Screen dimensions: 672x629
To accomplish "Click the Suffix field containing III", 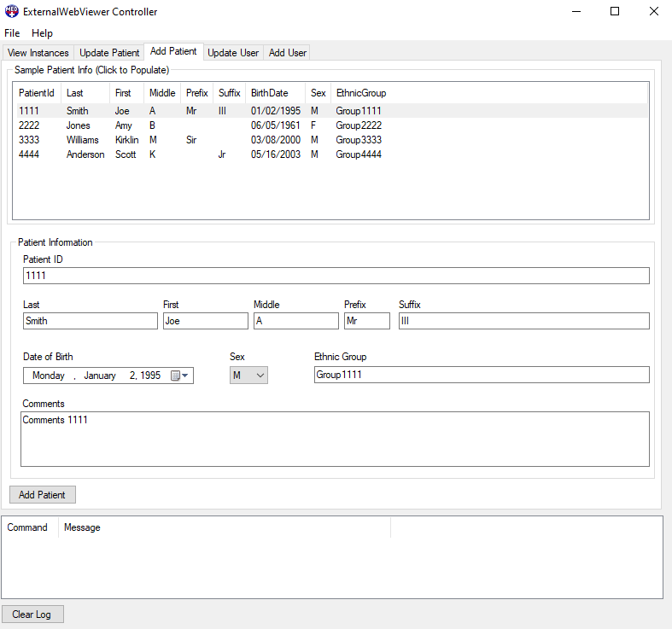I will [523, 321].
